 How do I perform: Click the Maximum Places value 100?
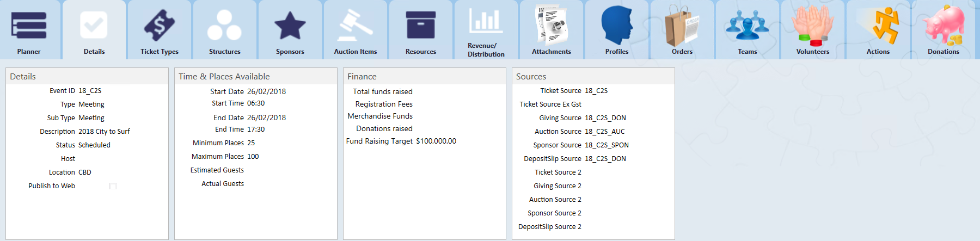point(253,157)
